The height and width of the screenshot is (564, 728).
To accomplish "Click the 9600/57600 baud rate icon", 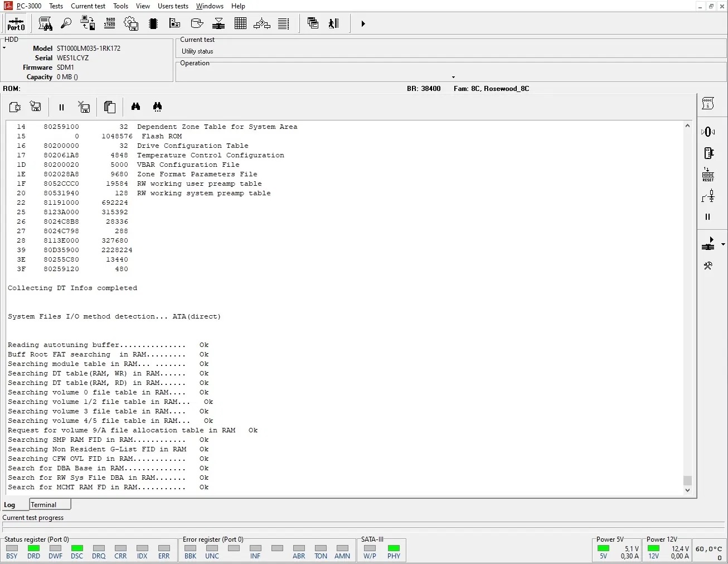I will [110, 23].
